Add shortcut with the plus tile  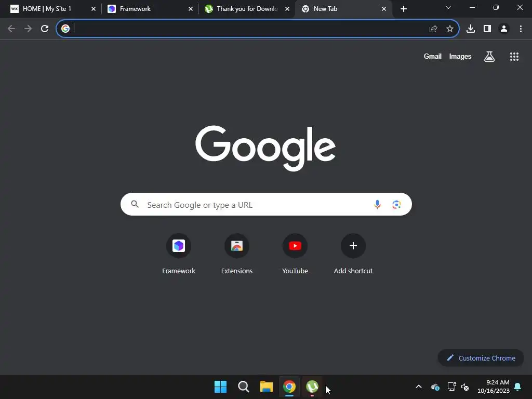point(353,254)
